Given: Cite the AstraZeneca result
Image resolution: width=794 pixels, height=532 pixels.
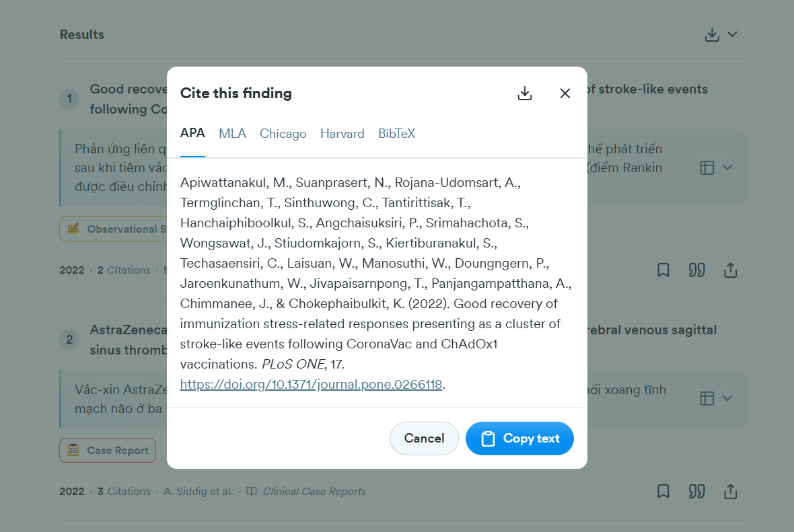Looking at the screenshot, I should [696, 492].
